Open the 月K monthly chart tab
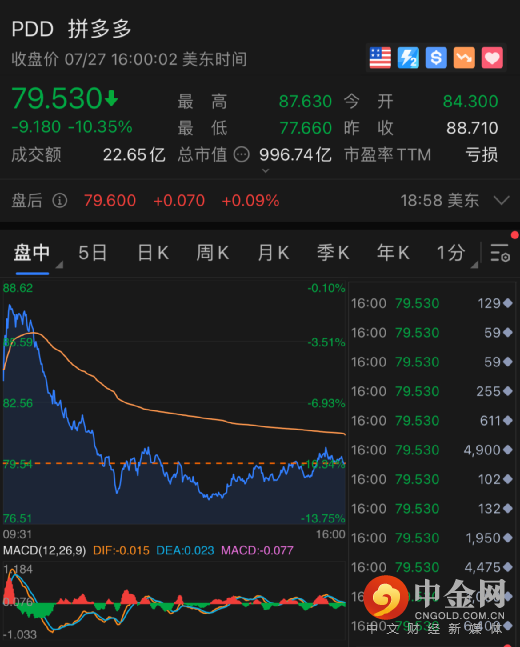This screenshot has width=520, height=647. pyautogui.click(x=273, y=253)
